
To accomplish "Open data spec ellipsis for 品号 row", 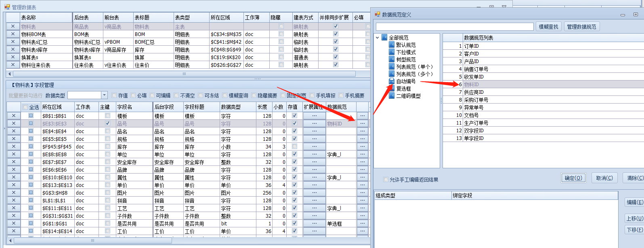I will coord(362,123).
